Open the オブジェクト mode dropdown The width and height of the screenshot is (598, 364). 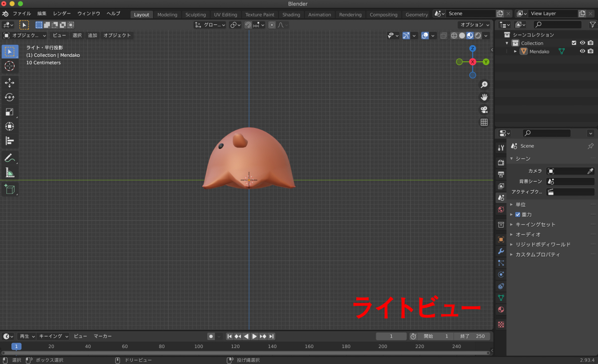click(25, 35)
